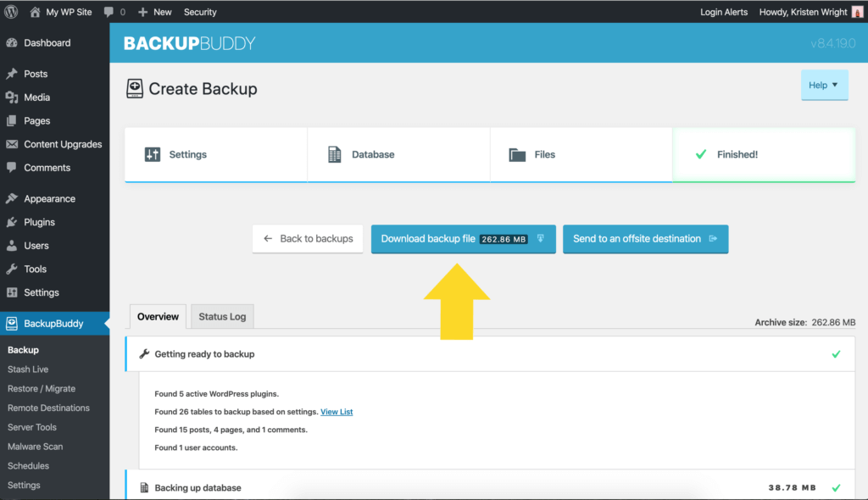868x500 pixels.
Task: Click 'Found 15 posts, 4 pages' text
Action: [231, 430]
